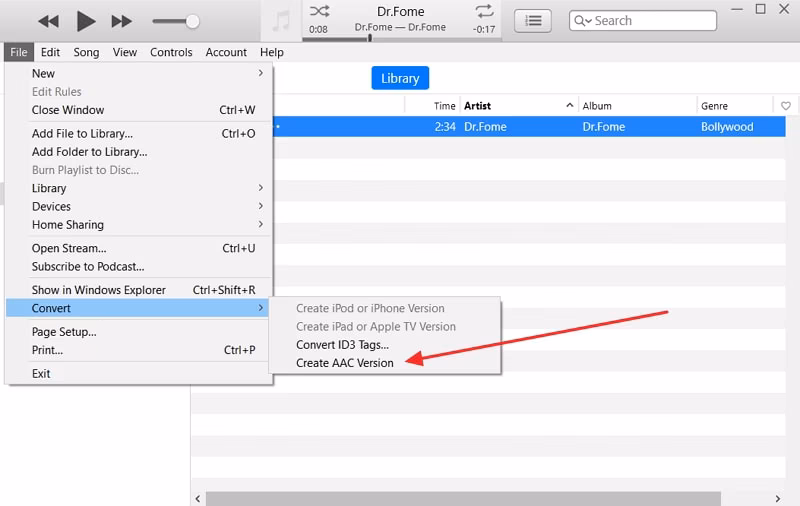Open the Up Next list button
800x506 pixels.
tap(533, 21)
